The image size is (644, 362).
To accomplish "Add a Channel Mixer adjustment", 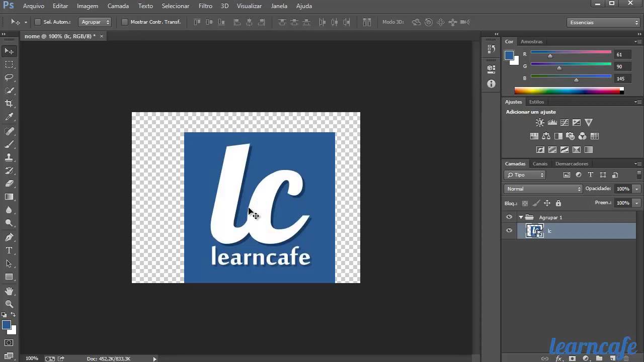I will [x=582, y=136].
